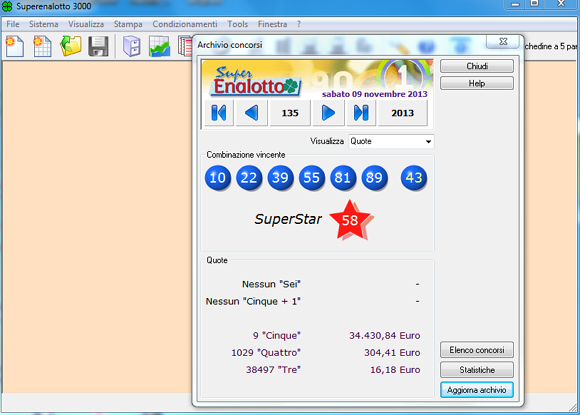580x415 pixels.
Task: Click the SuperStar red star 58
Action: pyautogui.click(x=350, y=220)
